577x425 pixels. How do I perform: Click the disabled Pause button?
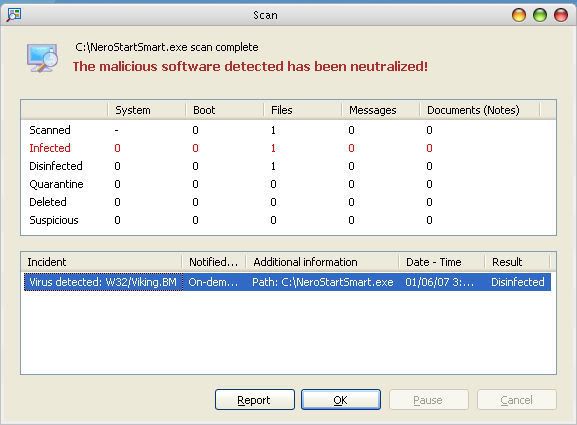click(429, 400)
